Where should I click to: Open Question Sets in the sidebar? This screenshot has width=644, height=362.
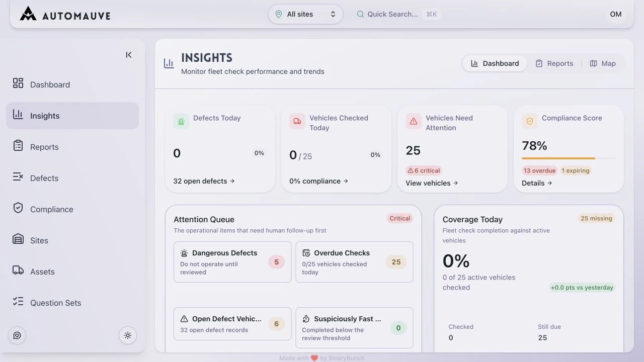coord(72,303)
